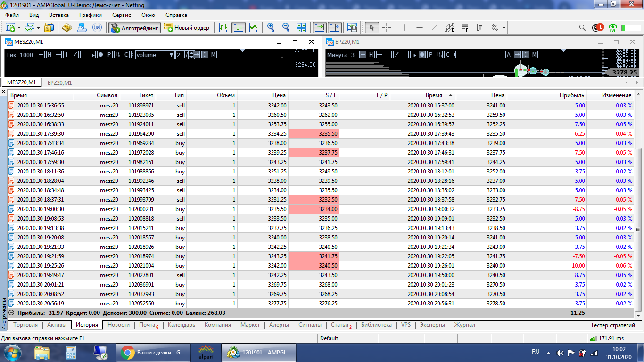Viewport: 644px width, 362px height.
Task: Close the Инструменты panel with the x
Action: click(x=3, y=91)
